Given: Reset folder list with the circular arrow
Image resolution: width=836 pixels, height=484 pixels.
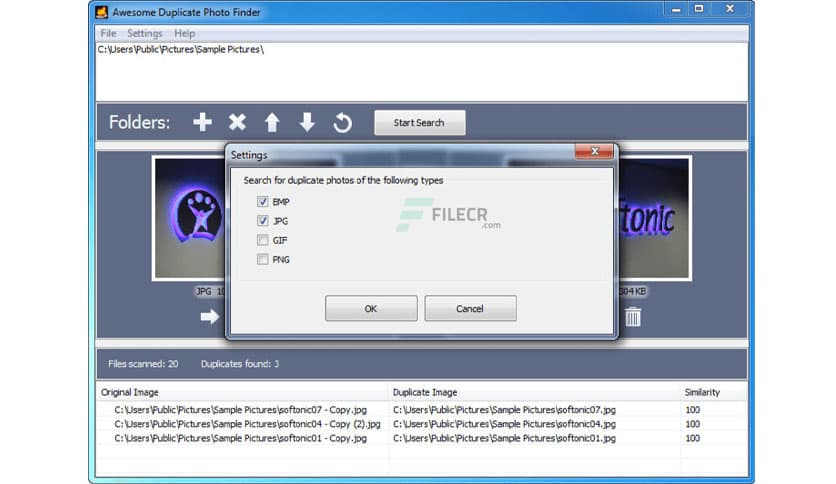Looking at the screenshot, I should pos(342,123).
